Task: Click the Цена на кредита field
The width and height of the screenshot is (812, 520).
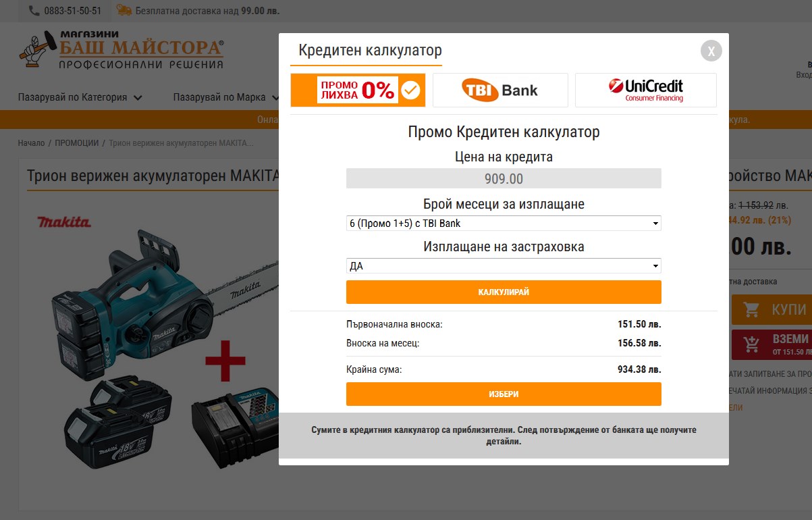Action: pos(504,179)
